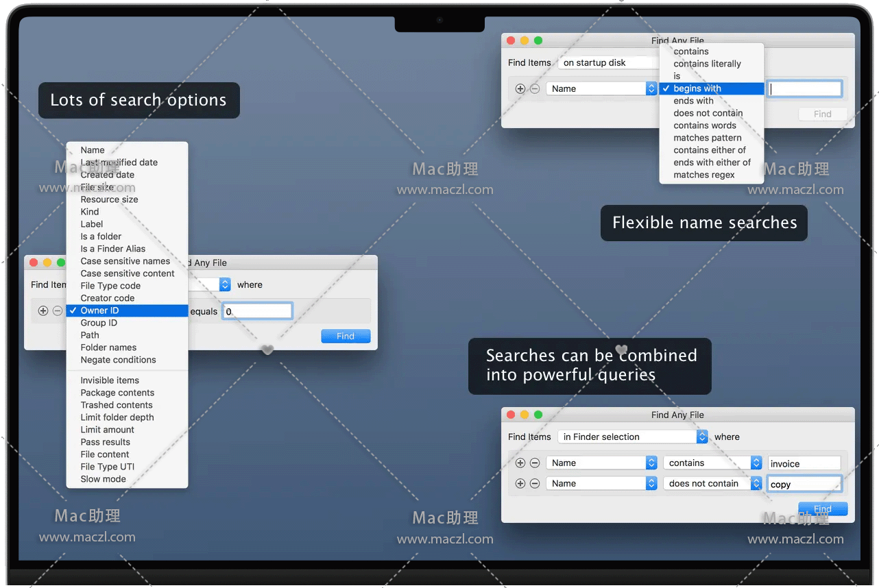879x588 pixels.
Task: Click the plus icon on the 'copy' row
Action: pyautogui.click(x=520, y=484)
